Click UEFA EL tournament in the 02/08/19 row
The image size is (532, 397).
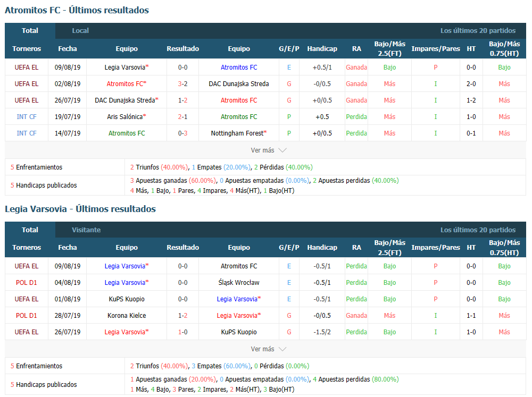tap(27, 84)
